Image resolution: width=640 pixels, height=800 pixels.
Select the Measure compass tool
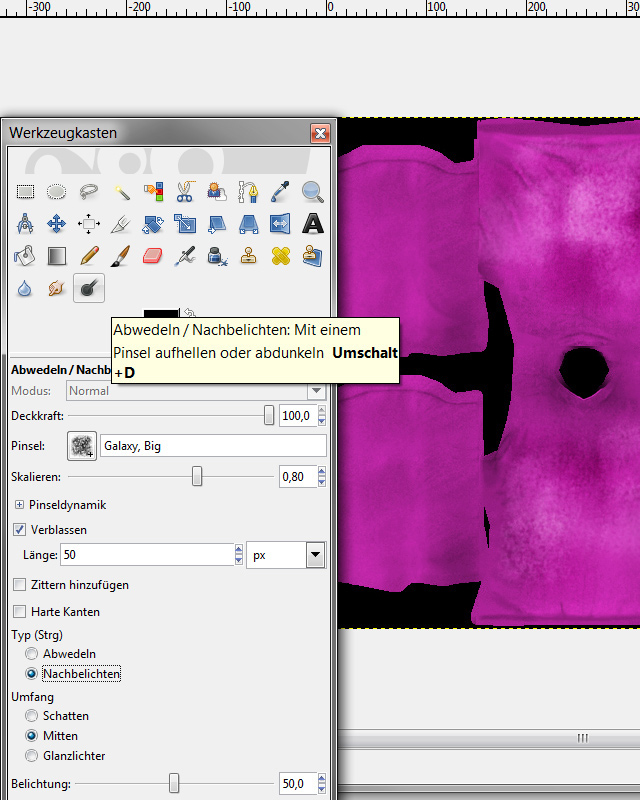click(x=25, y=224)
